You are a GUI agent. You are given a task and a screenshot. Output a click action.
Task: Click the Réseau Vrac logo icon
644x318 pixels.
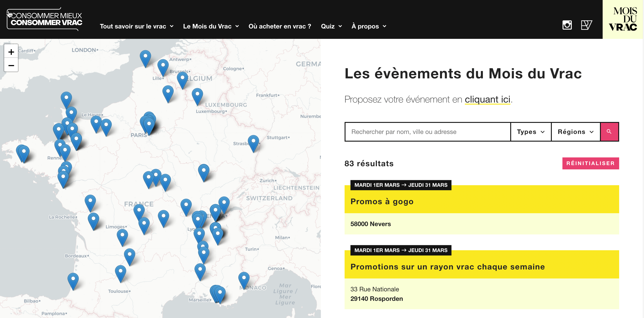click(x=586, y=25)
